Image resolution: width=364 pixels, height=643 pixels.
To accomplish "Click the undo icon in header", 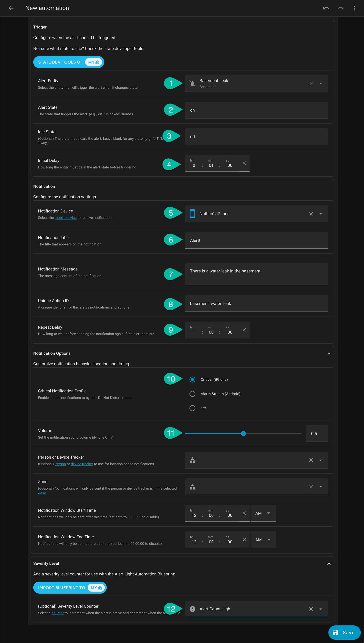I will (326, 8).
